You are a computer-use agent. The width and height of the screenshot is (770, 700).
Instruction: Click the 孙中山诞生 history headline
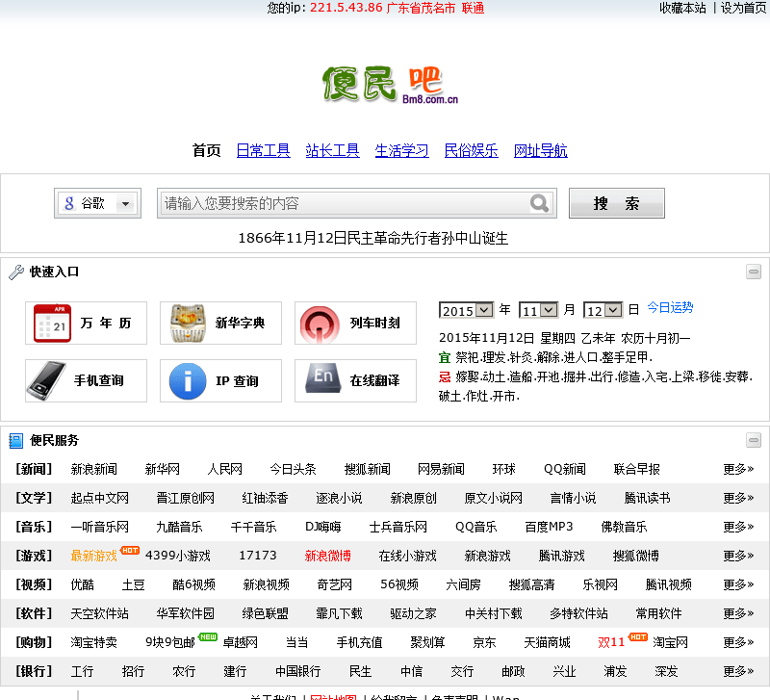tap(373, 238)
